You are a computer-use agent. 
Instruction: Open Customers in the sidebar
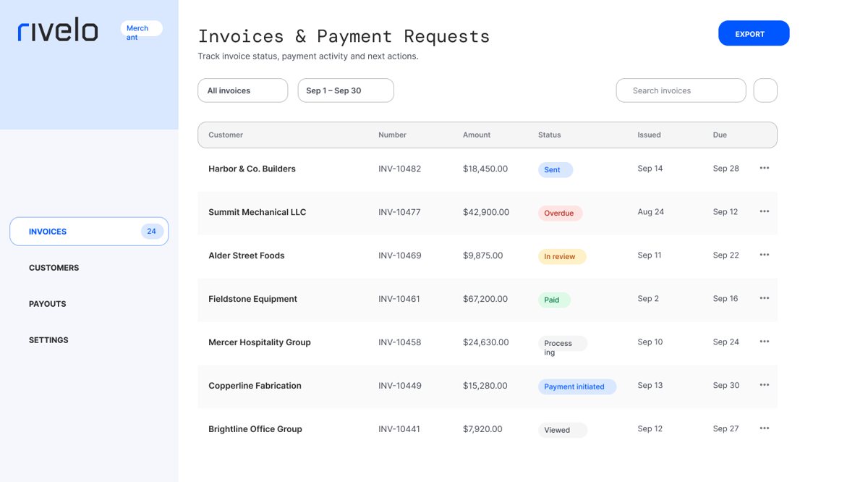click(54, 268)
